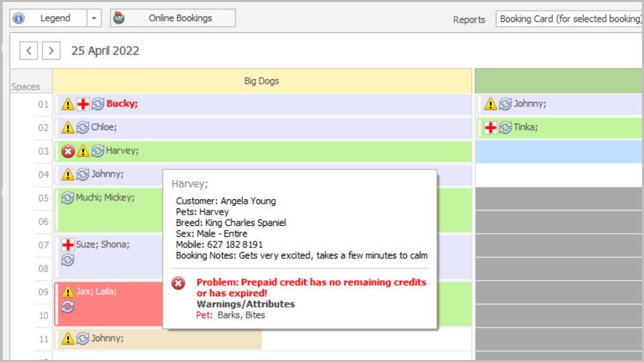
Task: Click warning icon on Johnny in second column
Action: [490, 104]
